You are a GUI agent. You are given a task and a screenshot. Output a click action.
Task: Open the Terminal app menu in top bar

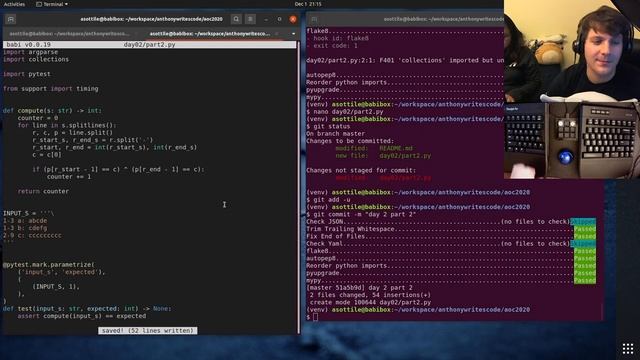tap(52, 4)
